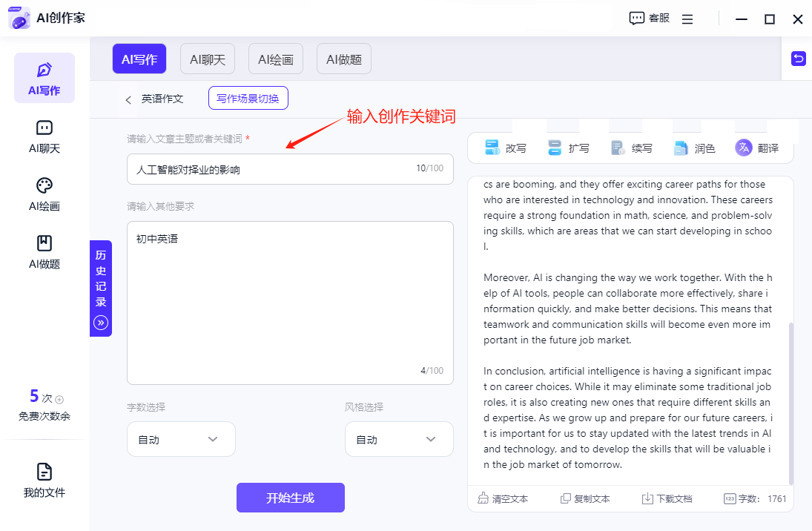Open AI写作 in the left sidebar

coord(44,78)
